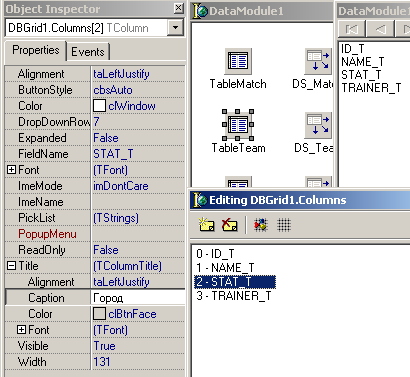Image resolution: width=410 pixels, height=377 pixels.
Task: Switch to the Events tab
Action: click(x=88, y=52)
